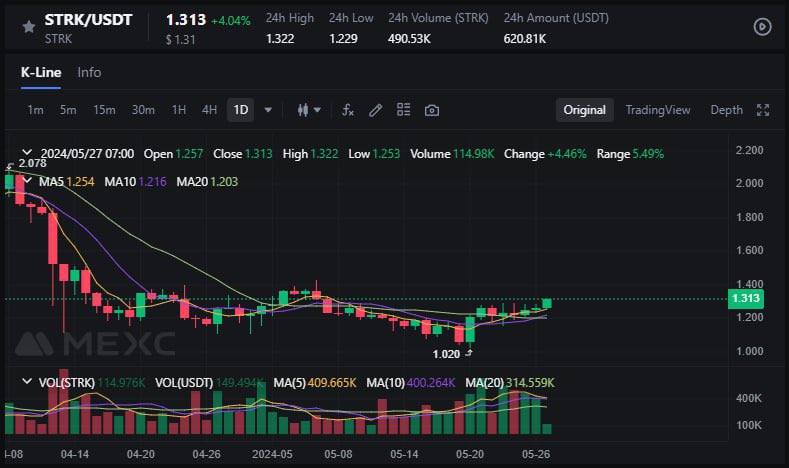Image resolution: width=789 pixels, height=468 pixels.
Task: Click the 2.078 high price marker
Action: click(x=32, y=163)
